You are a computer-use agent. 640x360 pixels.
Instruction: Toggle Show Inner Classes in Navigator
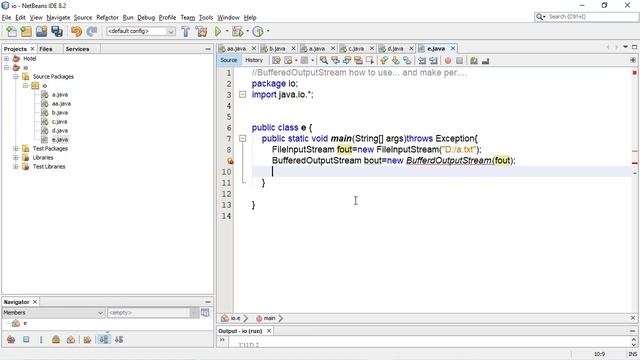point(71,340)
